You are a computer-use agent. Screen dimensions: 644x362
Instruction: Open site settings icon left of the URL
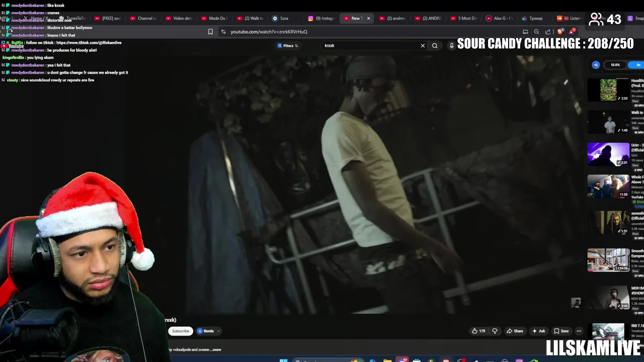click(223, 32)
